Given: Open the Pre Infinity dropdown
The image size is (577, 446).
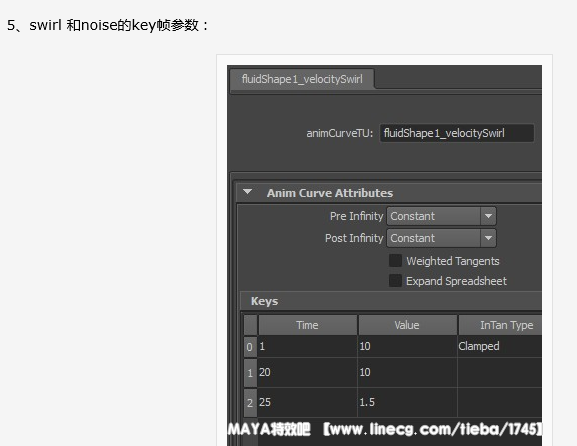Looking at the screenshot, I should [x=441, y=216].
